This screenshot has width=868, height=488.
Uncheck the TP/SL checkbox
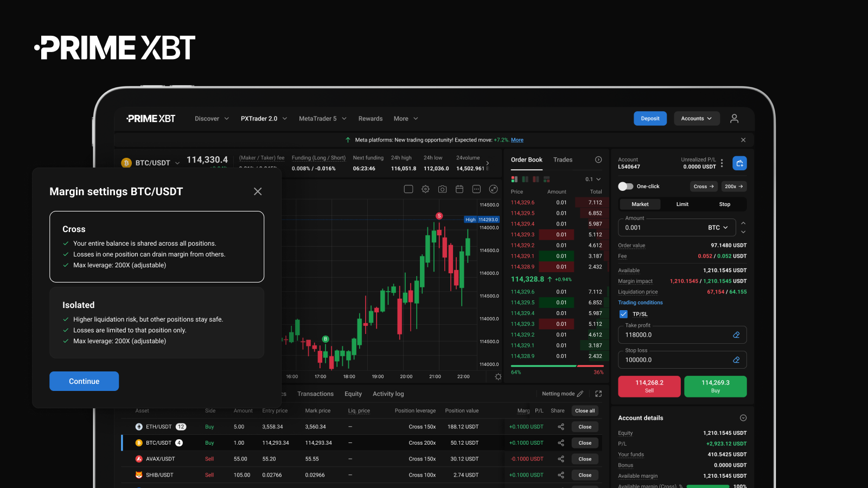coord(623,314)
